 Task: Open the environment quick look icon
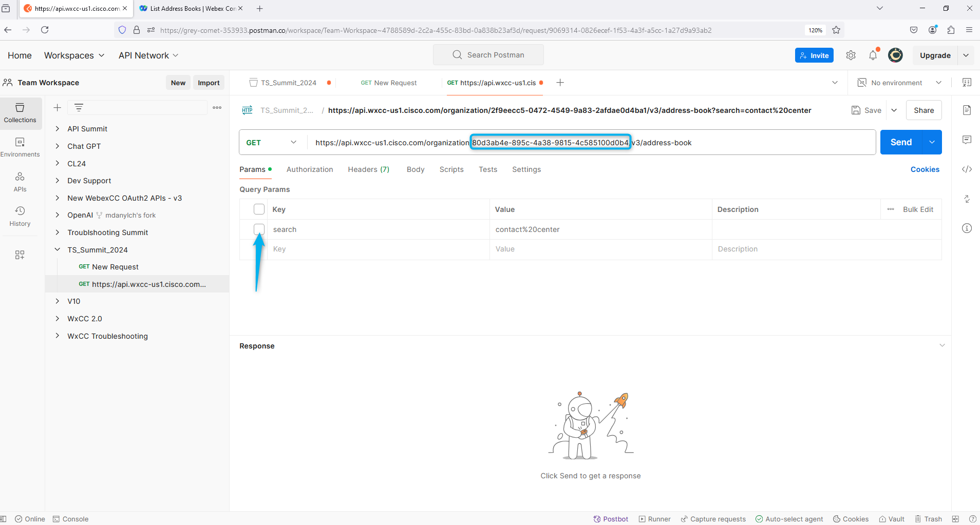pyautogui.click(x=967, y=83)
